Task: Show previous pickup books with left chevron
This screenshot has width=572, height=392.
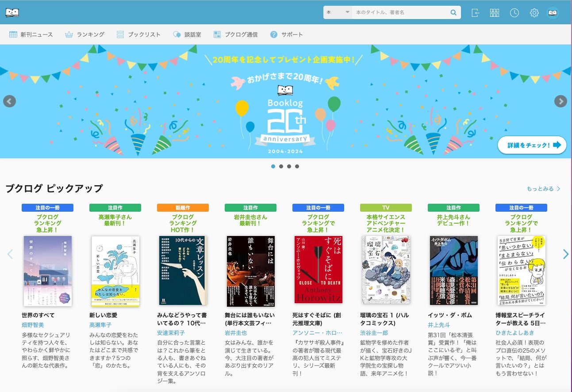Action: (10, 254)
